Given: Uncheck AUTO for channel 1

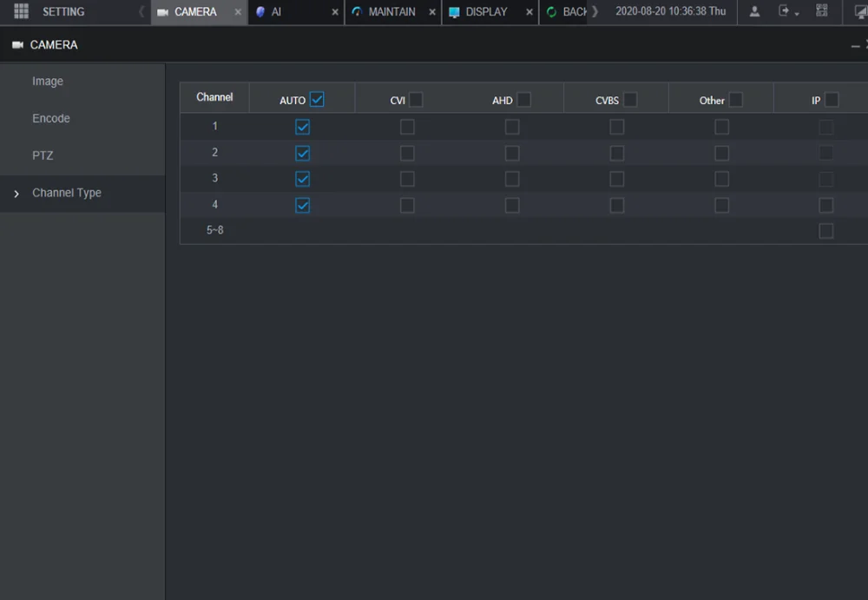Looking at the screenshot, I should [302, 127].
